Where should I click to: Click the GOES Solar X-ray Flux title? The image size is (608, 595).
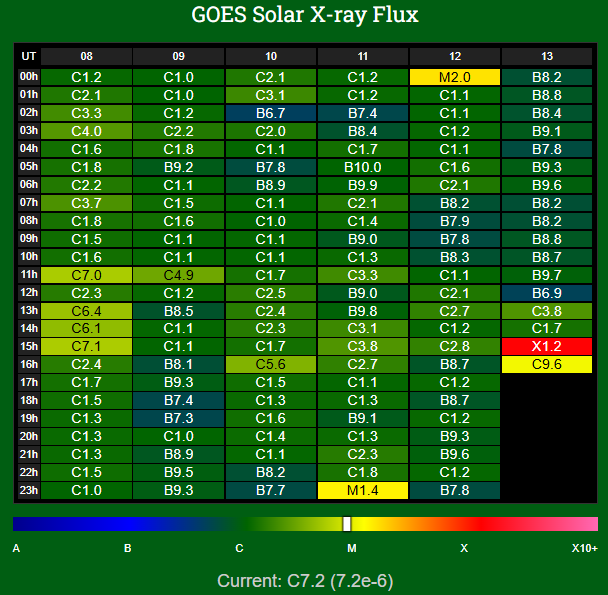(x=305, y=15)
